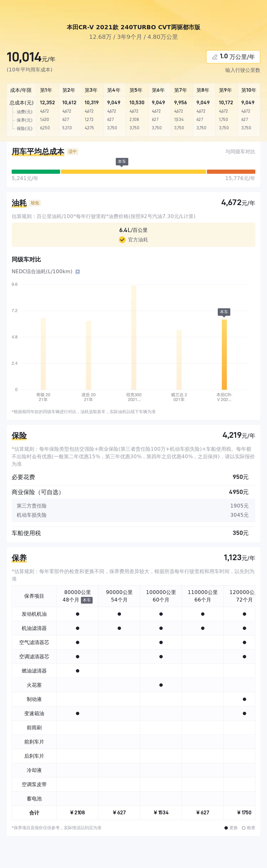267x868 pixels.
Task: Click the ¥2108 total under 80000公里
Action: pos(77,813)
